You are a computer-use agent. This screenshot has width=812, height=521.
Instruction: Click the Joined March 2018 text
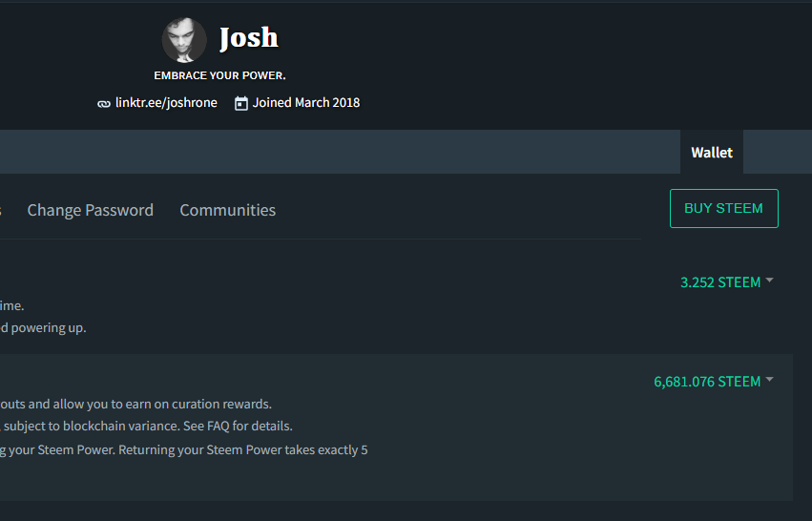click(x=306, y=103)
